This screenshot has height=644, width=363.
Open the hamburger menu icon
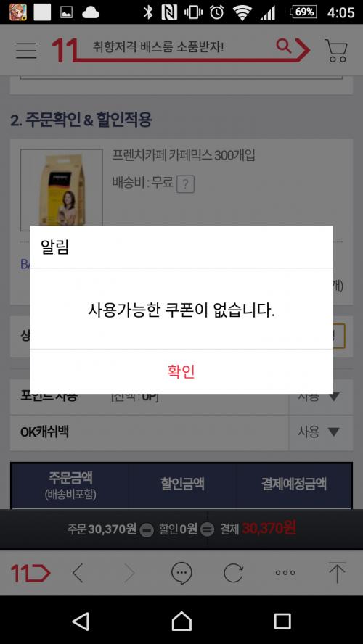(x=26, y=50)
